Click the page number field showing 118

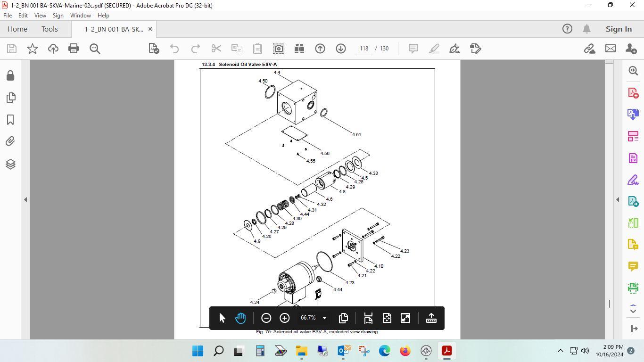pyautogui.click(x=363, y=49)
